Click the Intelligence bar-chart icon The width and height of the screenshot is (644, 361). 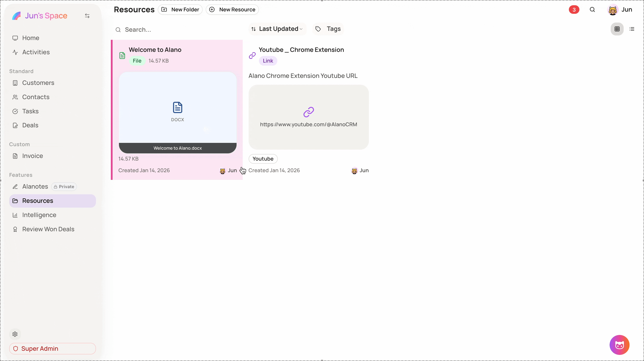click(15, 215)
